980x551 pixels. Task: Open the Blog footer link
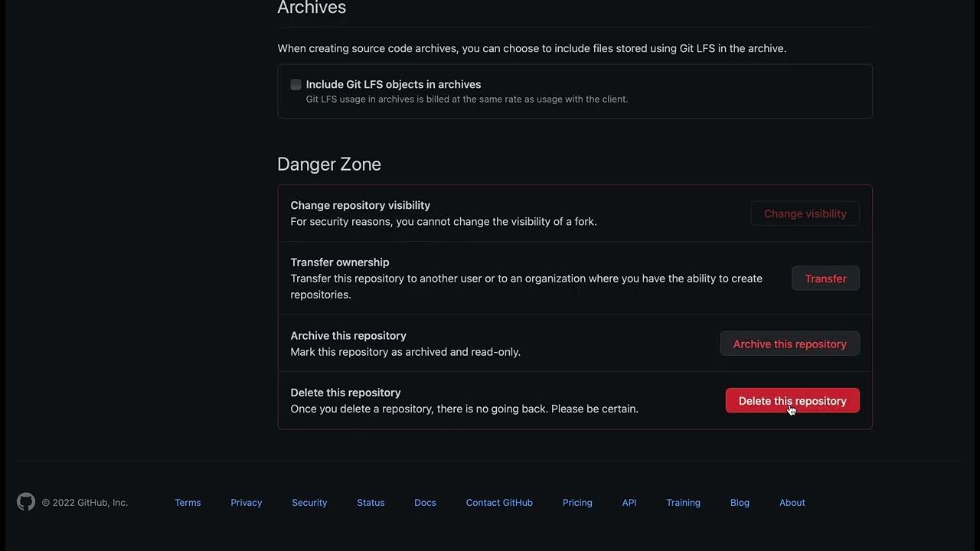pyautogui.click(x=740, y=503)
